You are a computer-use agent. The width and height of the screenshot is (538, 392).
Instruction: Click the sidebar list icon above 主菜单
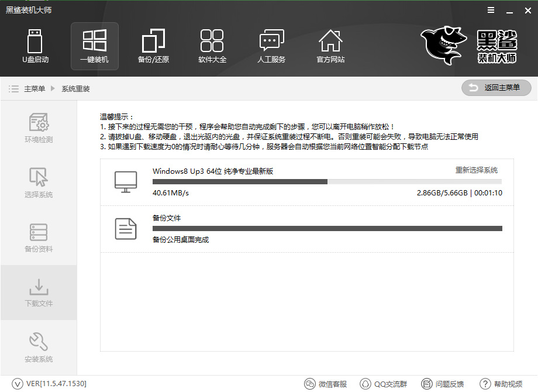[x=13, y=89]
